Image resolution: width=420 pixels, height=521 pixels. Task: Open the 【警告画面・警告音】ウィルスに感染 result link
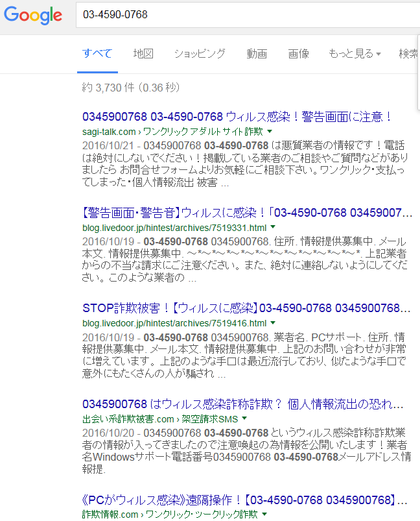(247, 213)
